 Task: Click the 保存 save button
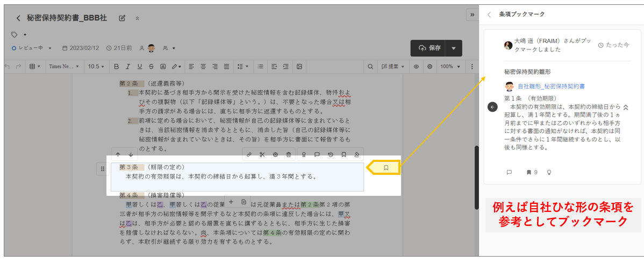click(x=429, y=48)
